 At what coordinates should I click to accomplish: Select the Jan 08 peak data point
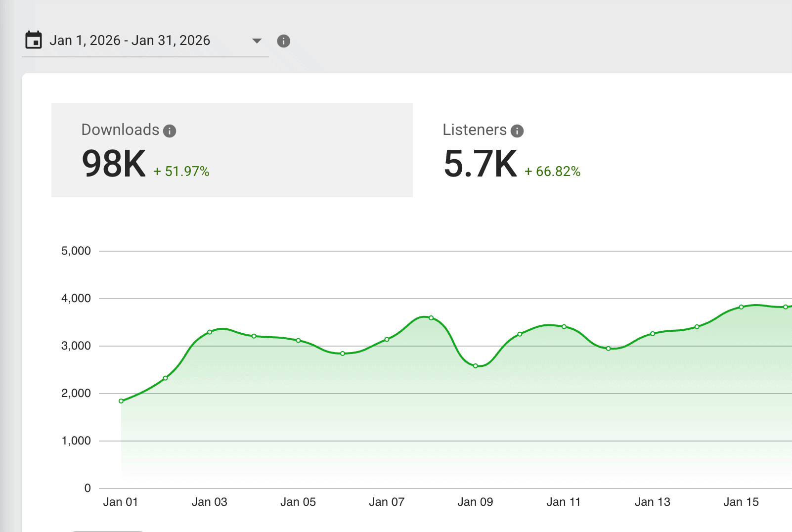coord(431,318)
